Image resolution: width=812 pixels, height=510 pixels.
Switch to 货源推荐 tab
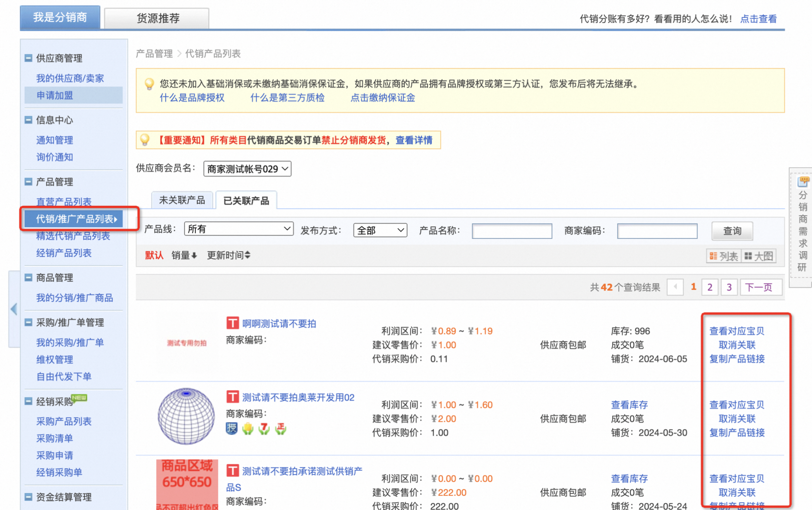tap(157, 18)
